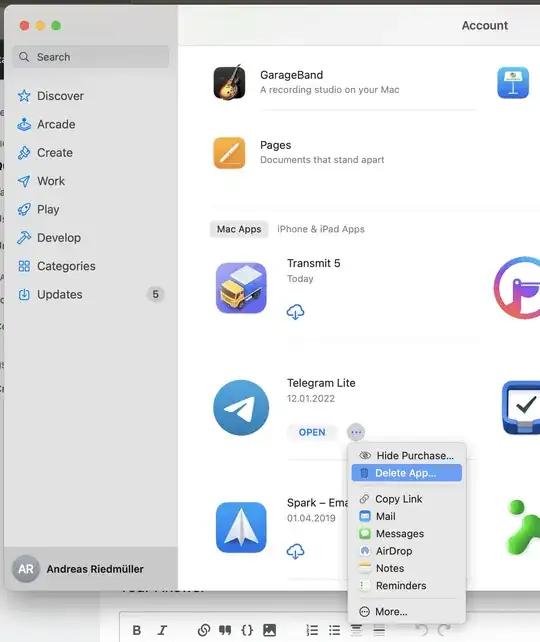Click the purple-orange circular app icon
540x642 pixels.
(517, 288)
